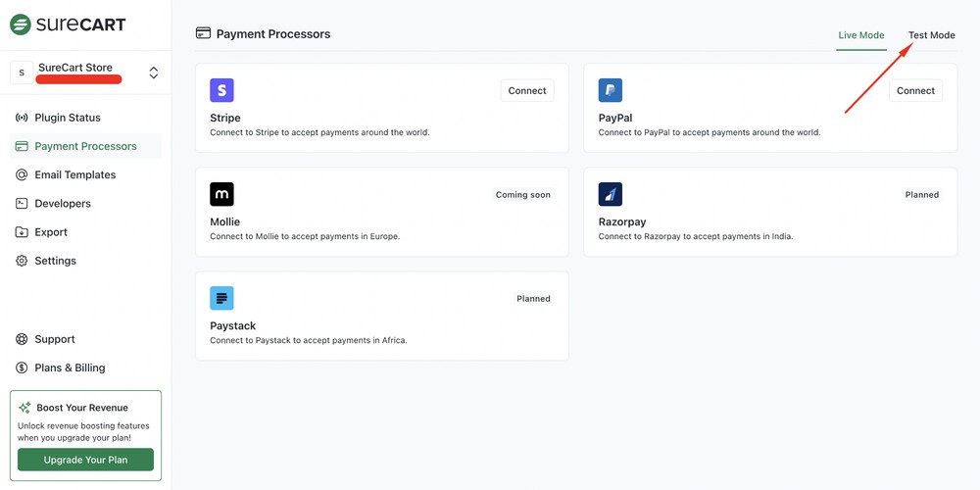
Task: Go to Email Templates in sidebar
Action: [74, 174]
